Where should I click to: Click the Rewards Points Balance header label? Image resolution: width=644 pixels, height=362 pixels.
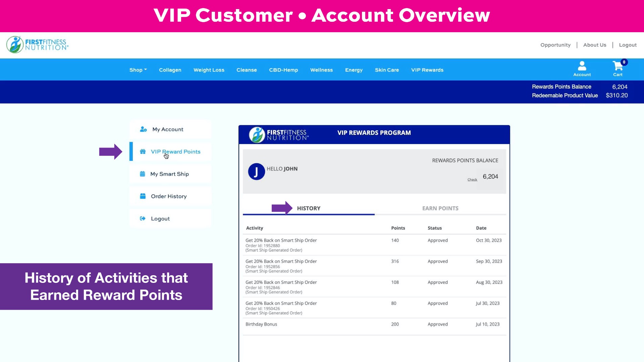coord(561,87)
